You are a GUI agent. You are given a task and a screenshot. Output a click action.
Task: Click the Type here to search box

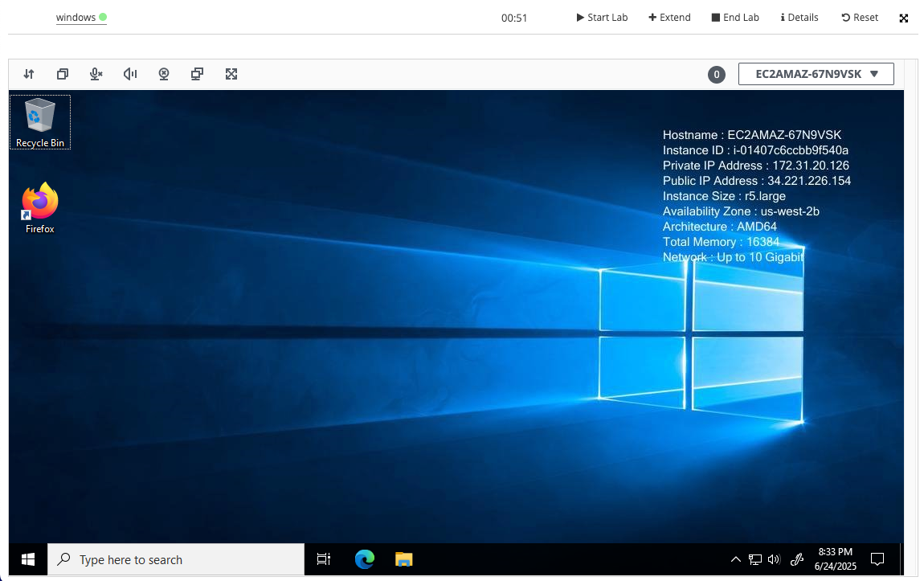(x=177, y=559)
